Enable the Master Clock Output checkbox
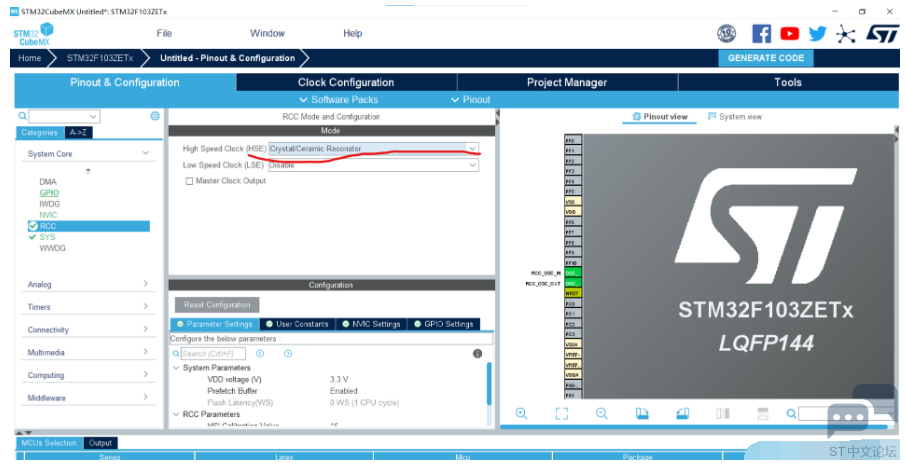 [x=189, y=181]
